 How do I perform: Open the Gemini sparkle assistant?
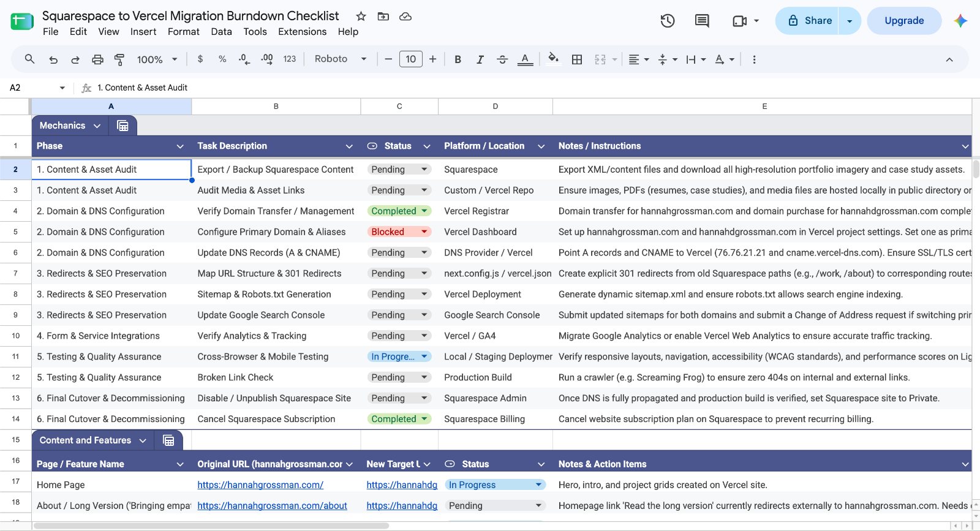[x=960, y=21]
